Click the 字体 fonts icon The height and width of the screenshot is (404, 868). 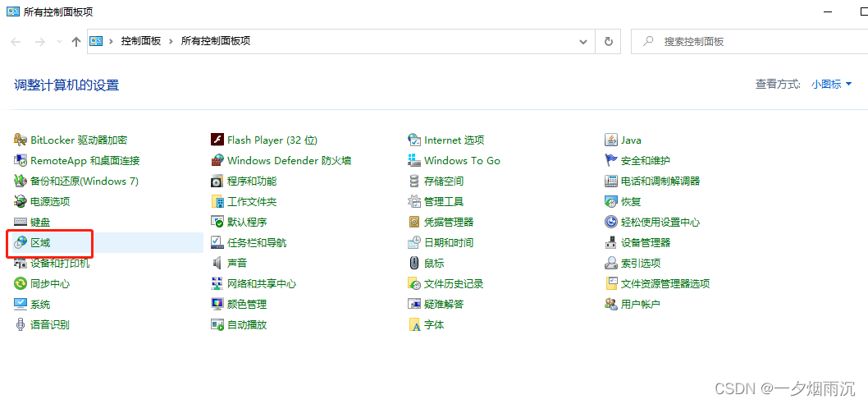[x=414, y=324]
